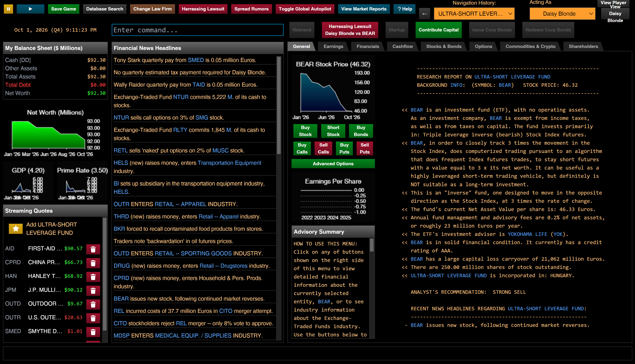Viewport: 635px width, 364px height.
Task: Contribute Capital to the fund
Action: pyautogui.click(x=438, y=30)
